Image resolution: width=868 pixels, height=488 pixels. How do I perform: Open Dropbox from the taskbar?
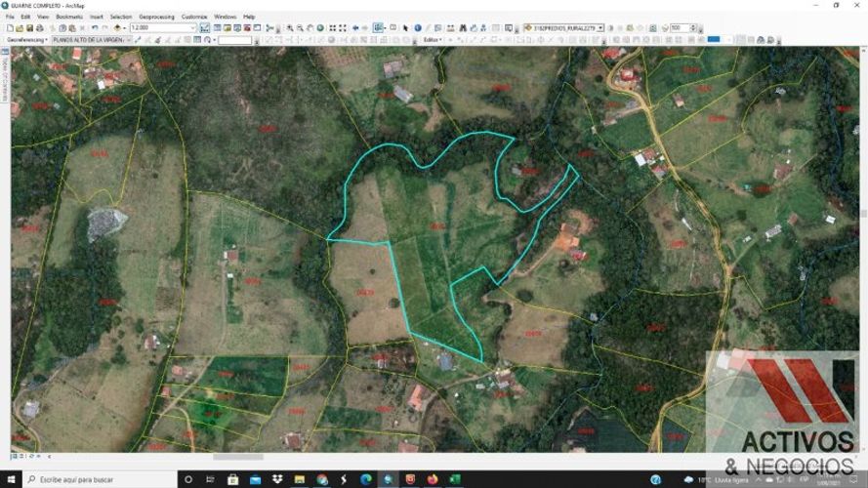[276, 479]
